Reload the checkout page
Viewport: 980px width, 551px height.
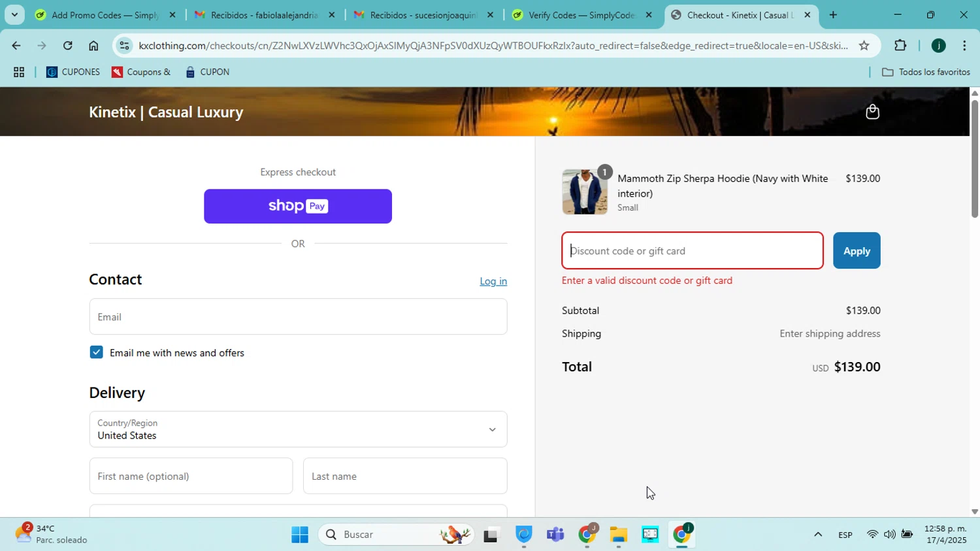68,46
